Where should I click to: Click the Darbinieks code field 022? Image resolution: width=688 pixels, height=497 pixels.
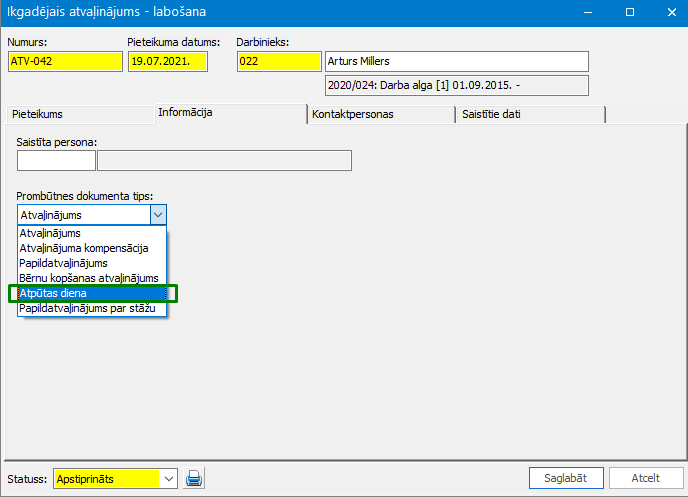coord(279,61)
